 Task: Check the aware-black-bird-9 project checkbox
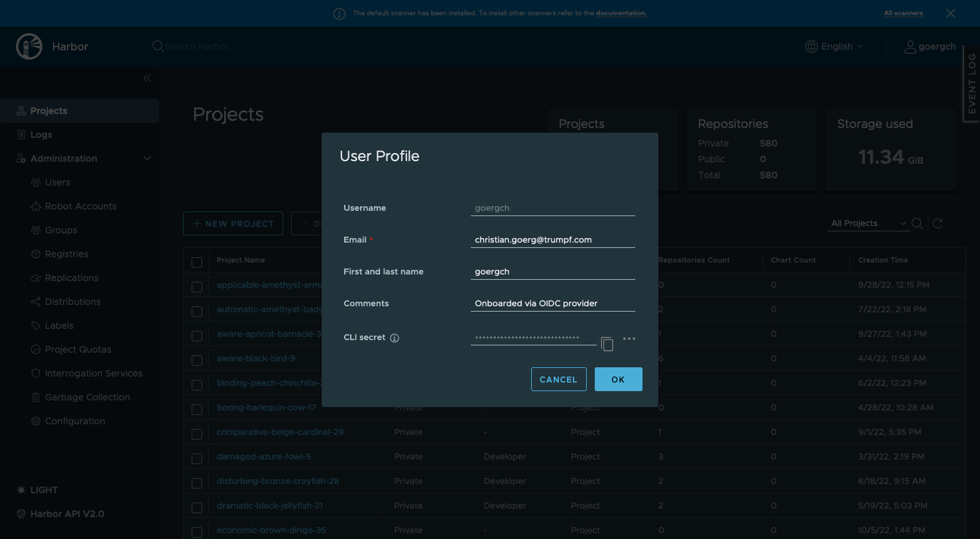(x=197, y=361)
